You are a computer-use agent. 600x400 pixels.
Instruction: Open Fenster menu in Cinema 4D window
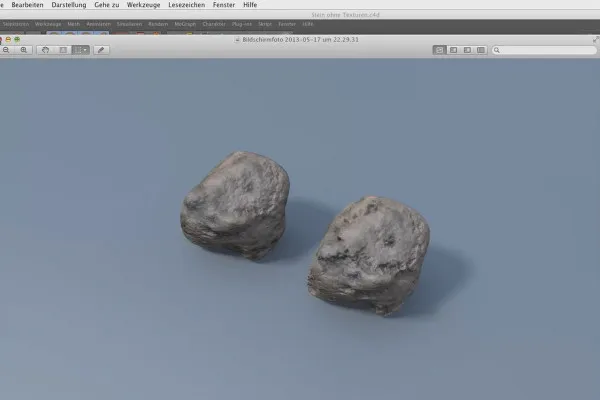tap(287, 24)
